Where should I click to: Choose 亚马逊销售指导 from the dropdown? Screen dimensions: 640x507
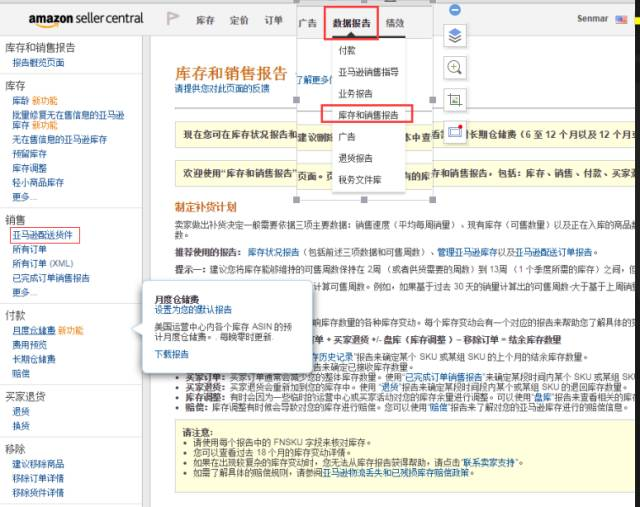click(368, 72)
